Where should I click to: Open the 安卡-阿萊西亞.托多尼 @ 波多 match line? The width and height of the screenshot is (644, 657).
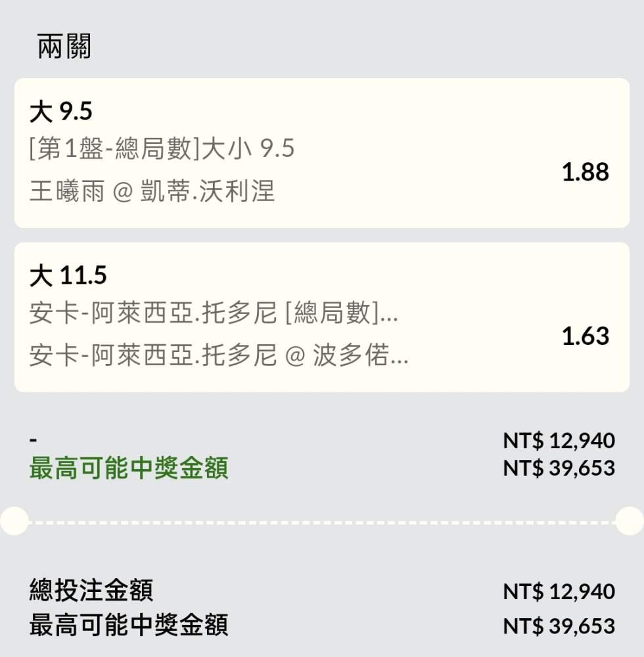[219, 355]
